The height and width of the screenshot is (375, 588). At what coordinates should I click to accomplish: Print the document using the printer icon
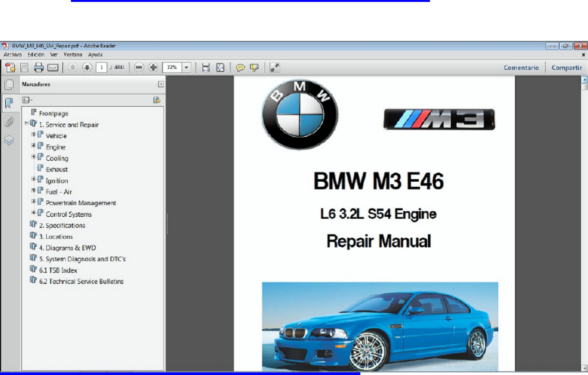[39, 67]
